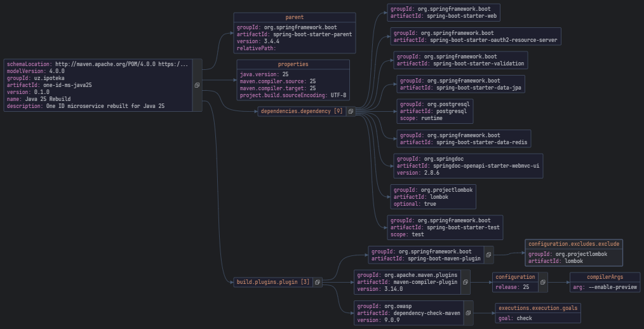Image resolution: width=644 pixels, height=329 pixels.
Task: Collapse the dependencies.dependency [9] branch icon
Action: [x=351, y=111]
